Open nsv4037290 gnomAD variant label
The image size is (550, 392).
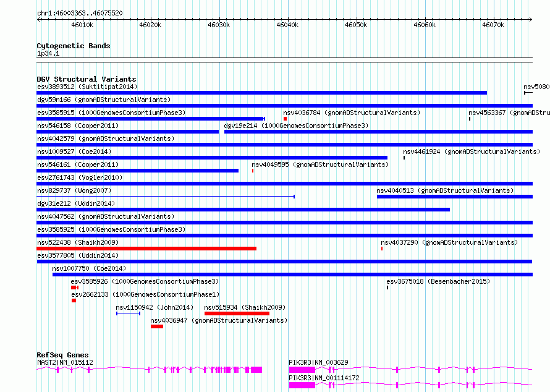(449, 242)
